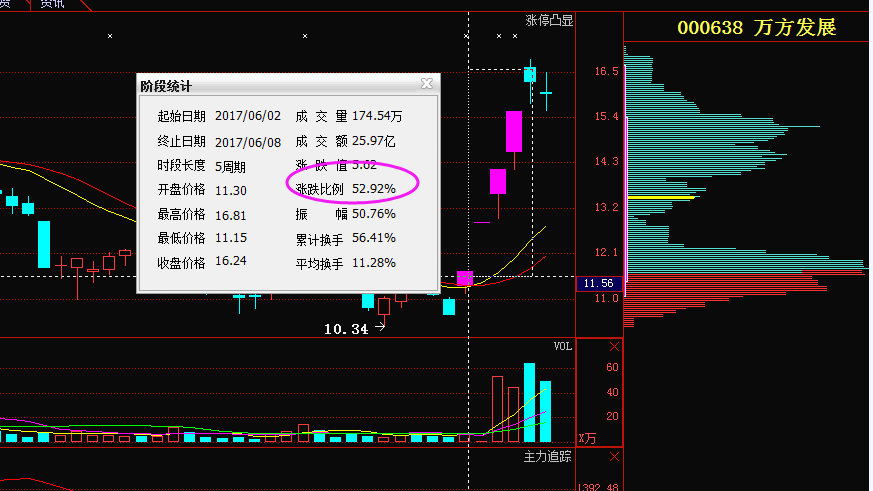Click the VOL indicator label
The height and width of the screenshot is (491, 873).
tap(563, 347)
